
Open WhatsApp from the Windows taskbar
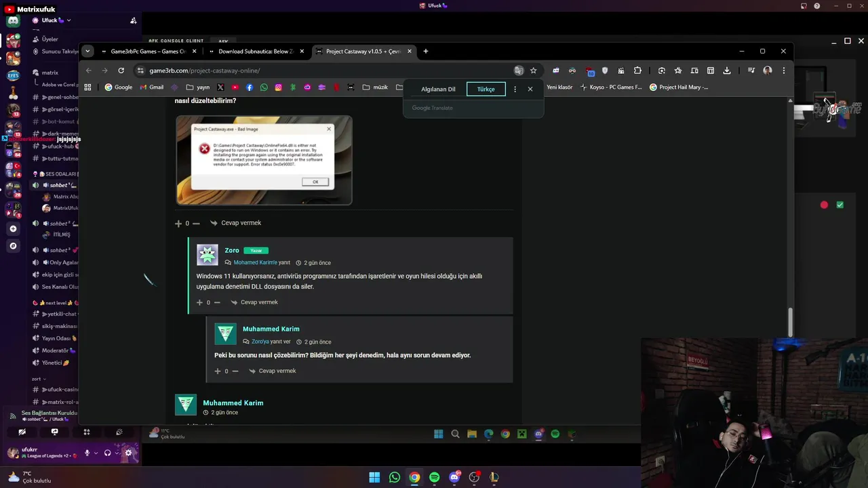coord(395,477)
